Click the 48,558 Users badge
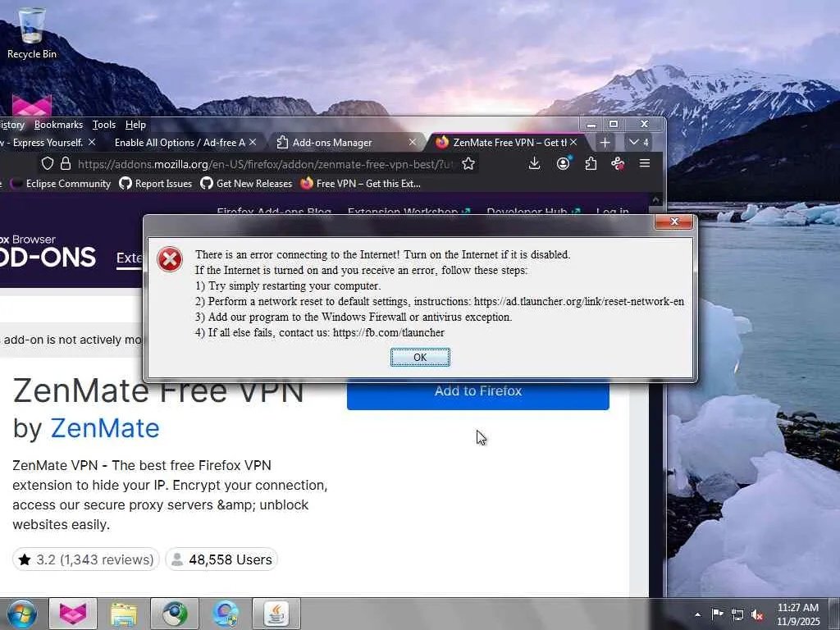The height and width of the screenshot is (630, 840). pos(221,559)
